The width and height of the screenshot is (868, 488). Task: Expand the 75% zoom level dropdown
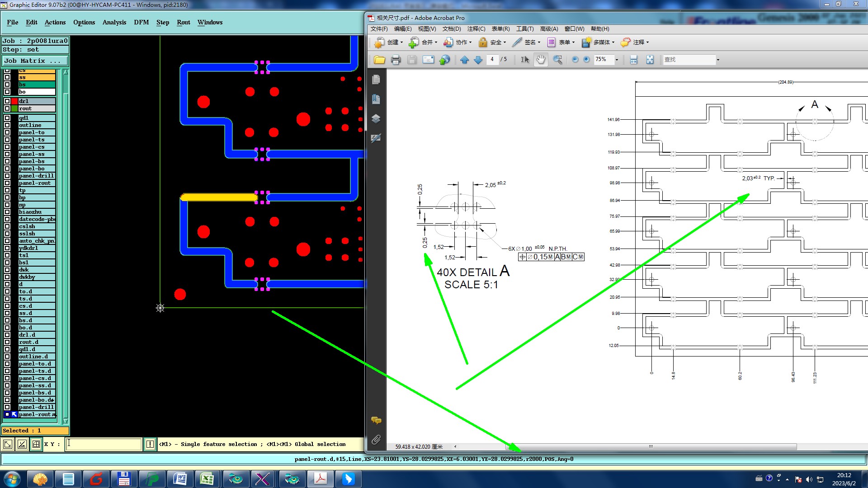(x=617, y=60)
